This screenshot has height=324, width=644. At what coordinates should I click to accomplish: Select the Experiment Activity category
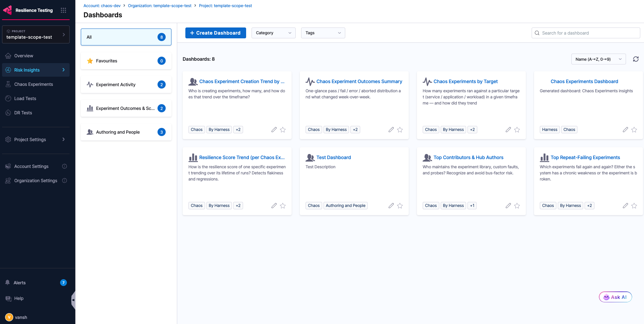tap(126, 84)
